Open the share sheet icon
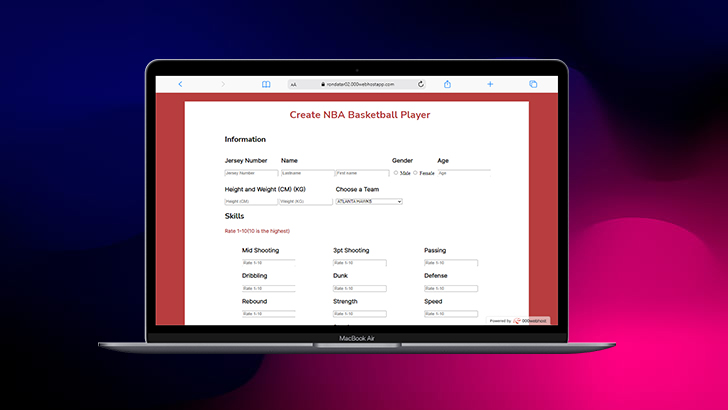Image resolution: width=728 pixels, height=410 pixels. click(447, 84)
